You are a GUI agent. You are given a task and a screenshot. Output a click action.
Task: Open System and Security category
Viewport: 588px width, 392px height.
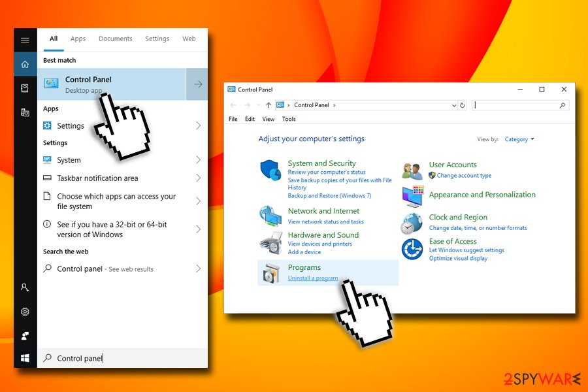click(321, 163)
